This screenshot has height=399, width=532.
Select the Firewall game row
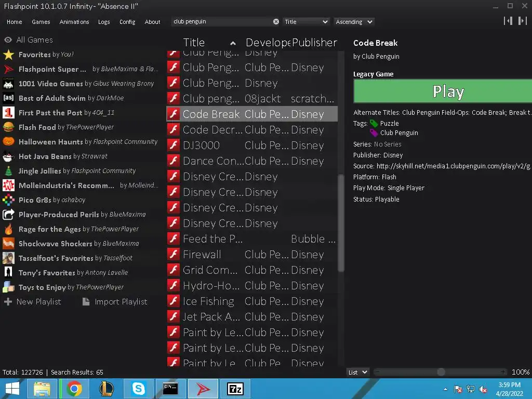(252, 255)
